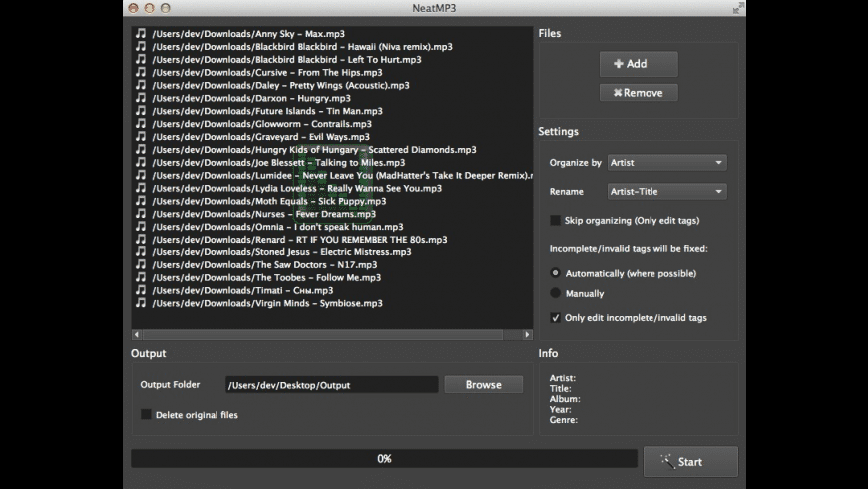Click the Output Folder path field

pos(331,385)
